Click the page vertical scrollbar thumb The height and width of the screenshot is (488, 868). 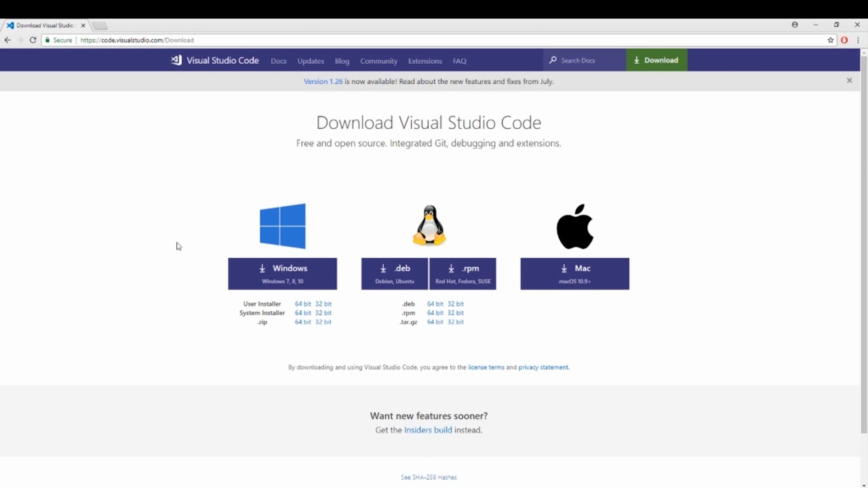[863, 244]
